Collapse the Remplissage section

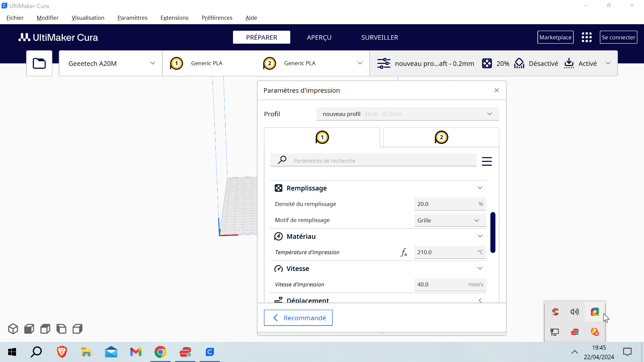tap(480, 188)
